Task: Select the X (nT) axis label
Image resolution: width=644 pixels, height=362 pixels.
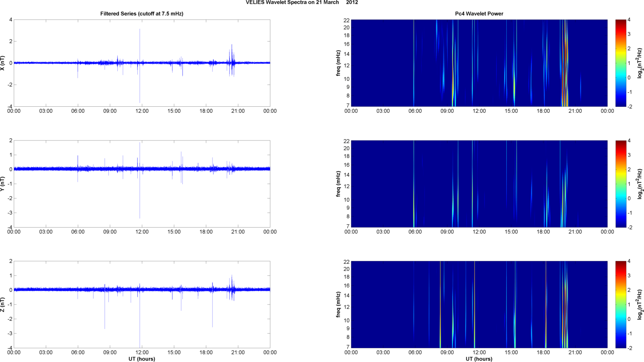Action: click(3, 63)
